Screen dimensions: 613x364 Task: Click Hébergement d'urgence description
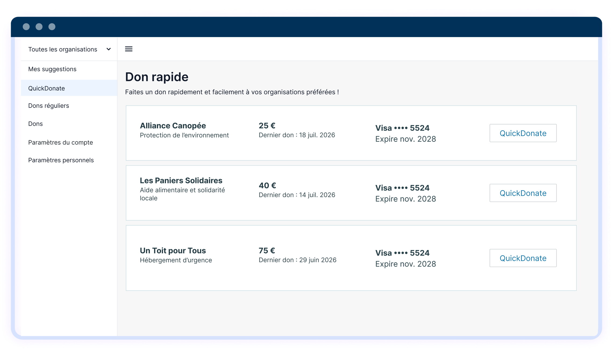click(x=176, y=260)
